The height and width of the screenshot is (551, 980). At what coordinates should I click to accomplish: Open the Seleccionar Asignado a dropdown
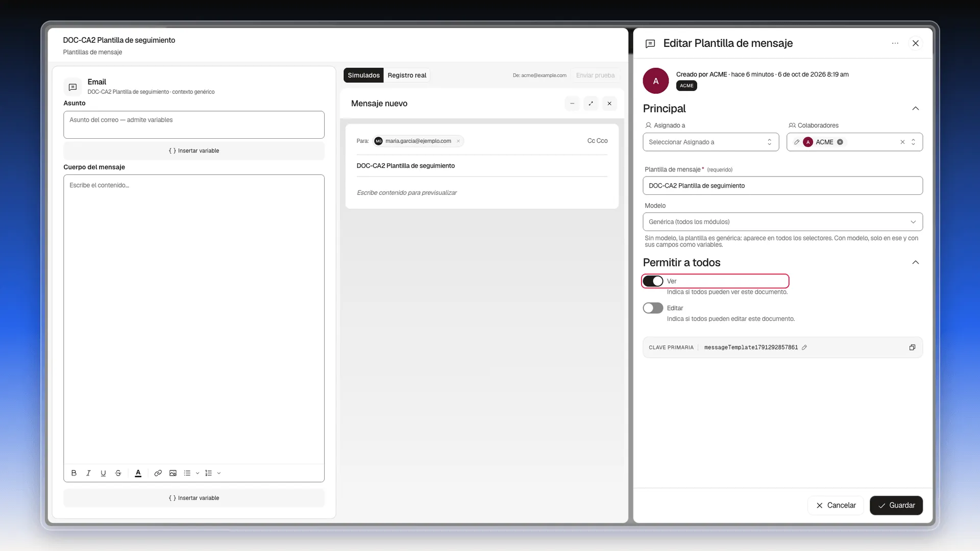711,142
